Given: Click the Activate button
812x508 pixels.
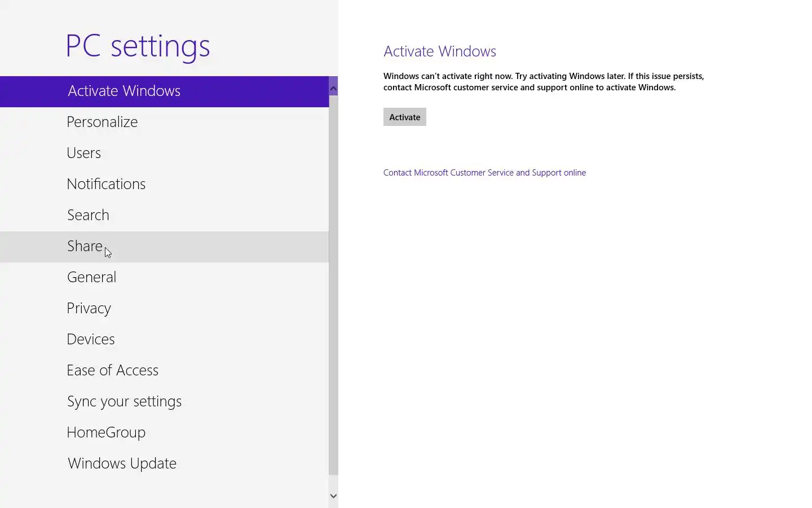Looking at the screenshot, I should tap(405, 117).
